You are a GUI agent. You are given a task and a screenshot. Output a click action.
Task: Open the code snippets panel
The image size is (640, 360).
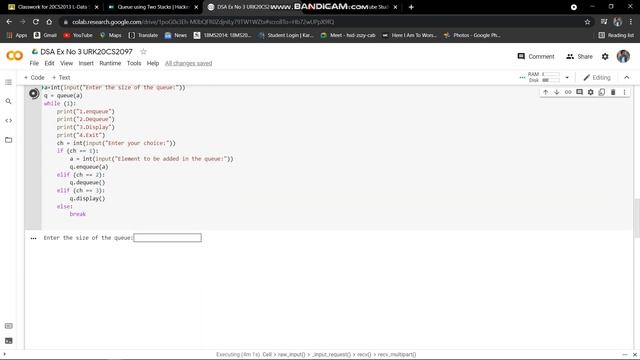pyautogui.click(x=8, y=120)
